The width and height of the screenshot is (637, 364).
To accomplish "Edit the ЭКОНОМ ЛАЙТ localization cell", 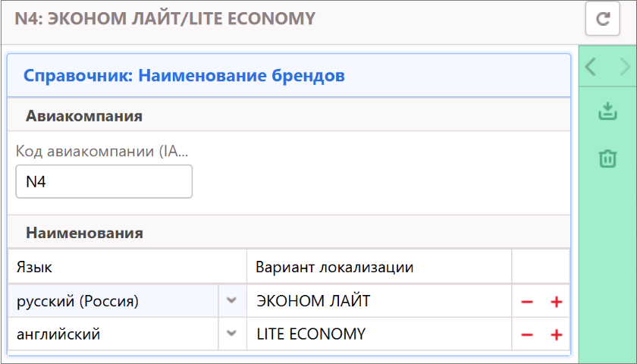I will [379, 301].
